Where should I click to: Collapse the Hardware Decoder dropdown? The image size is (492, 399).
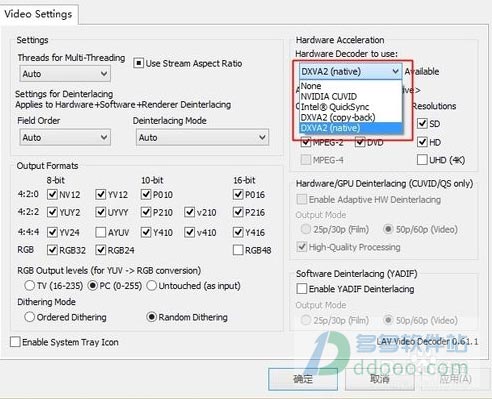tap(351, 71)
